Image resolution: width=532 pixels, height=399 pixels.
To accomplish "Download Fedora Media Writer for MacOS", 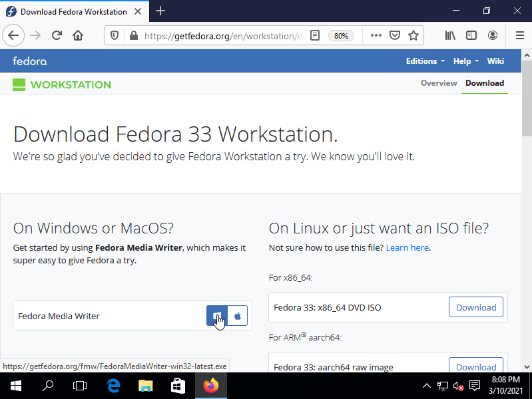I will (x=238, y=316).
